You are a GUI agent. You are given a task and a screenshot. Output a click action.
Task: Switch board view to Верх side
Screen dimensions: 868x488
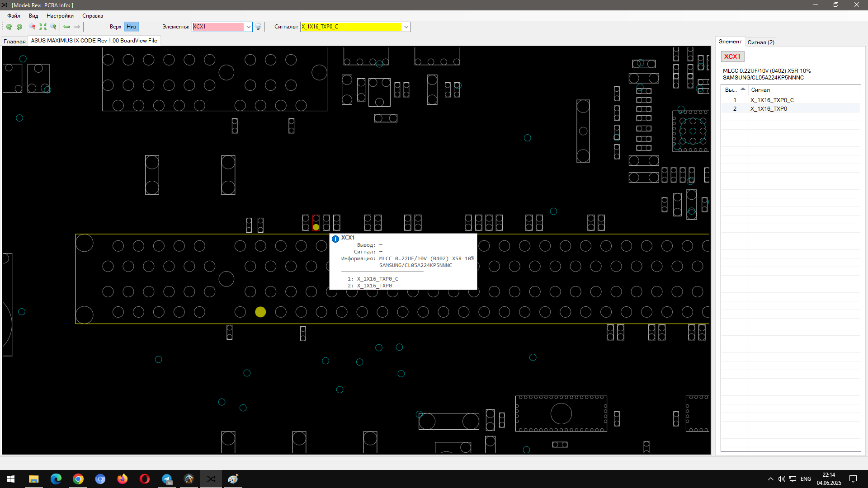[115, 27]
